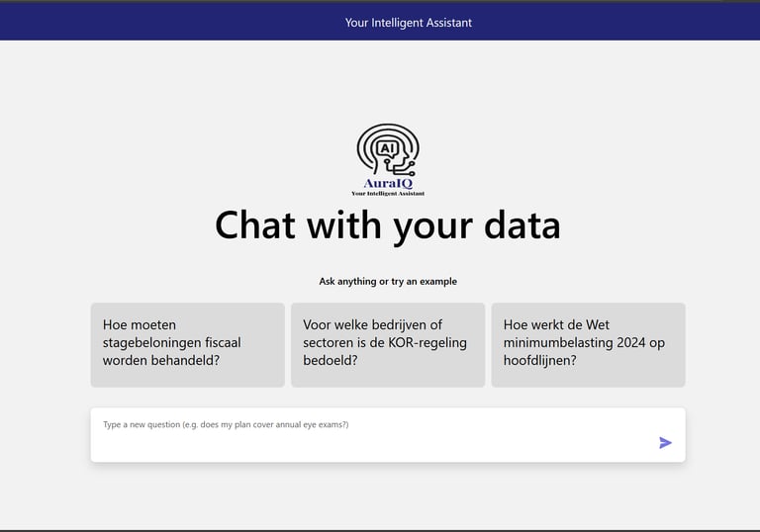Click the dark blue header bar right of the title

633,22
